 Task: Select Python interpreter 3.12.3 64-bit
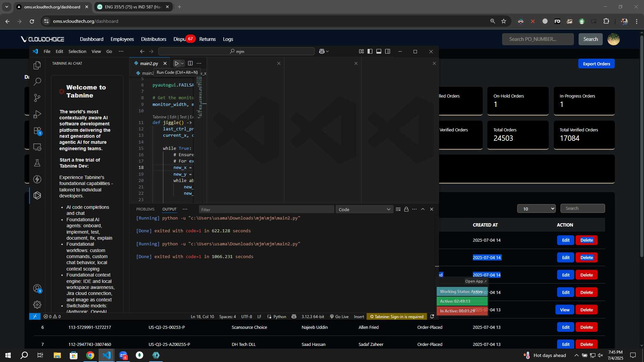313,316
